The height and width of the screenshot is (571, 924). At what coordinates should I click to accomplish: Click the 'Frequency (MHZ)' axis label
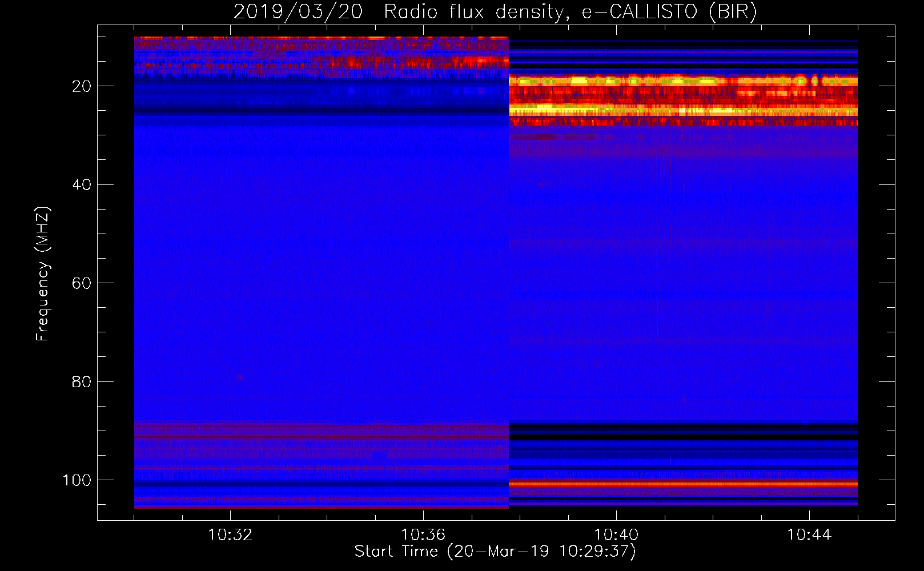[43, 274]
